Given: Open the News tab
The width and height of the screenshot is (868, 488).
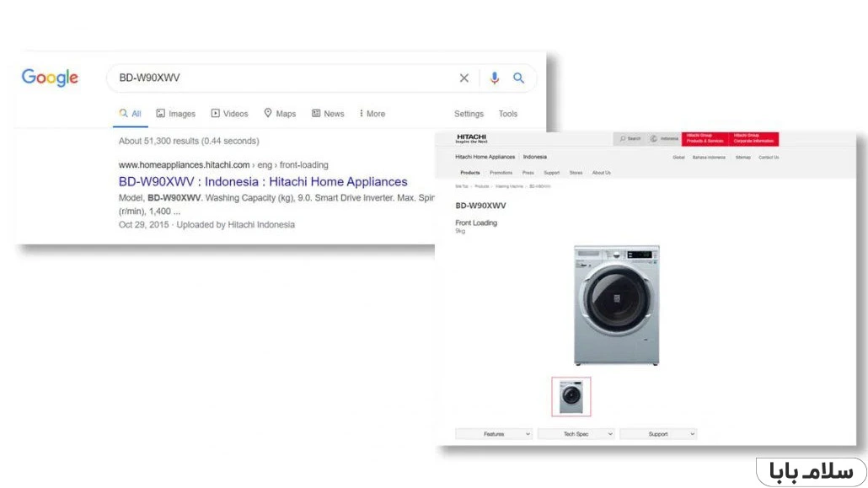Looking at the screenshot, I should click(328, 113).
